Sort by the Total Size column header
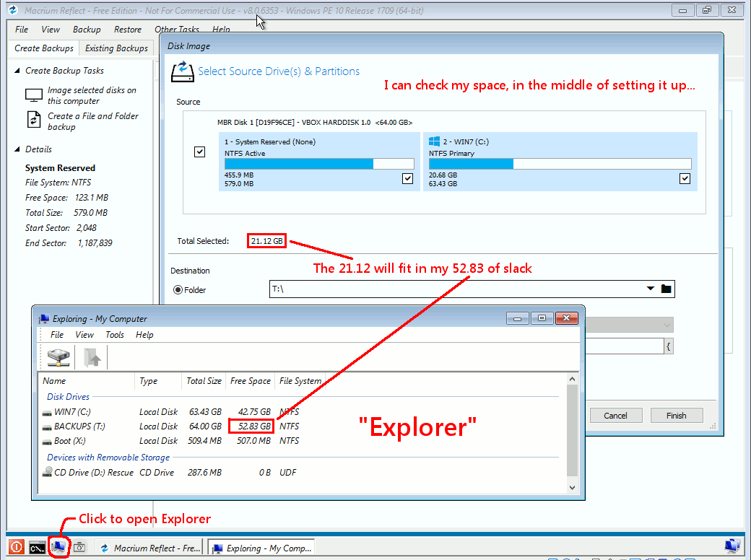The height and width of the screenshot is (560, 751). pos(204,381)
